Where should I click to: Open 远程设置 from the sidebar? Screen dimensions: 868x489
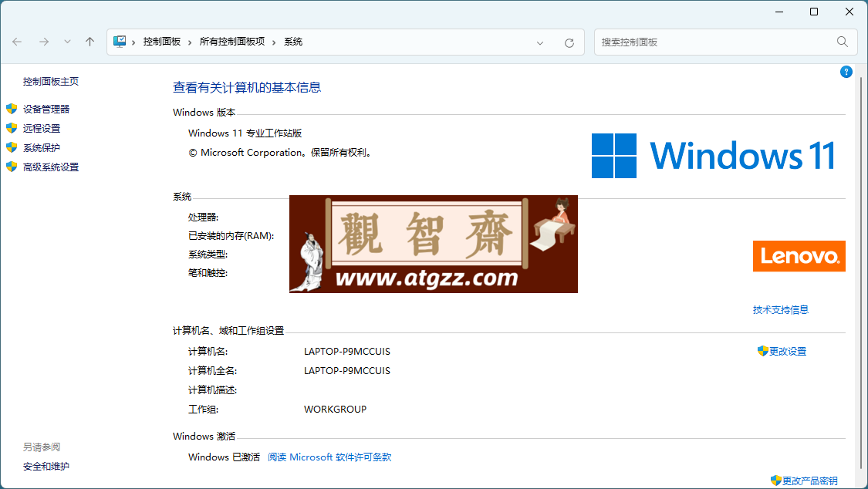point(42,128)
